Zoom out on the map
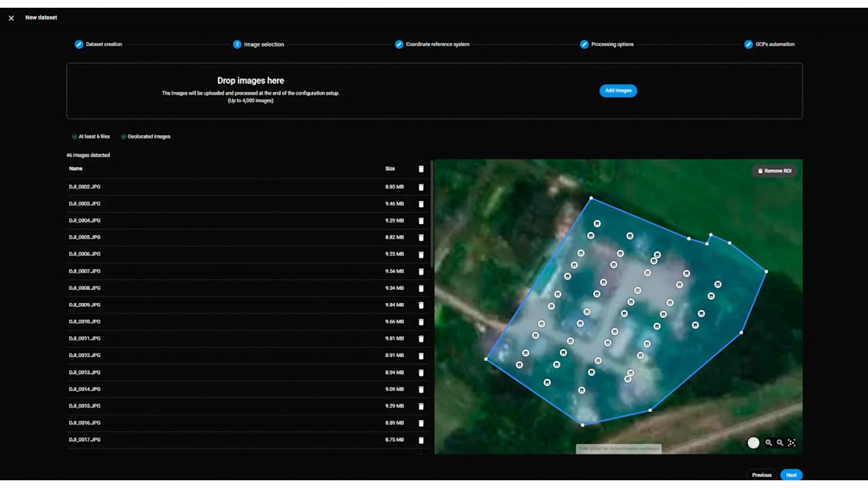Image resolution: width=868 pixels, height=488 pixels. [x=780, y=442]
